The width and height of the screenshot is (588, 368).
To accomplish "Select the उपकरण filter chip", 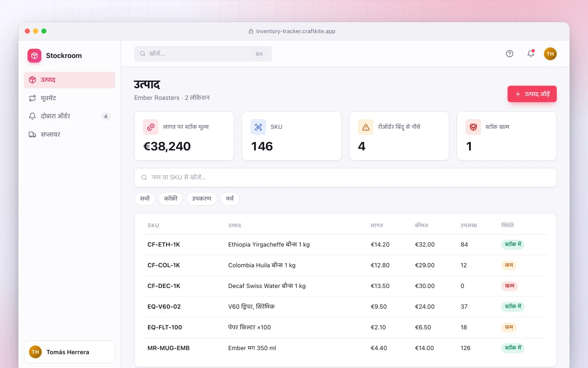I will (202, 199).
